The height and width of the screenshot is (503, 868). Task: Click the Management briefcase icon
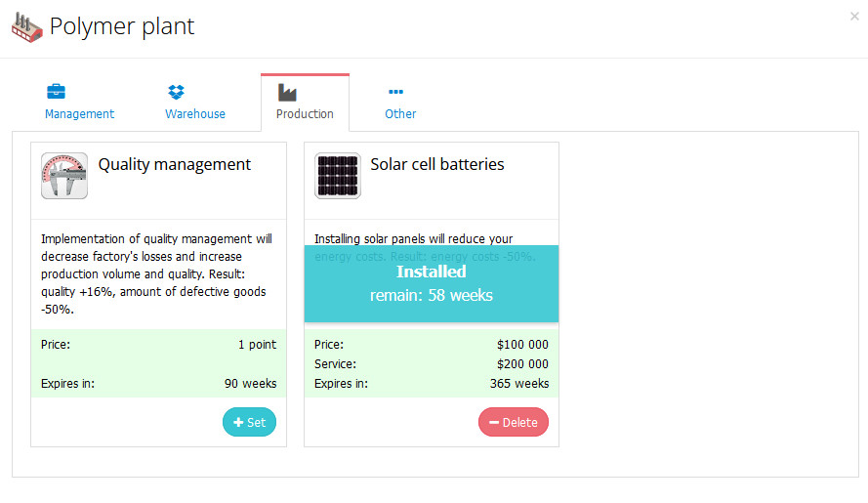(57, 92)
